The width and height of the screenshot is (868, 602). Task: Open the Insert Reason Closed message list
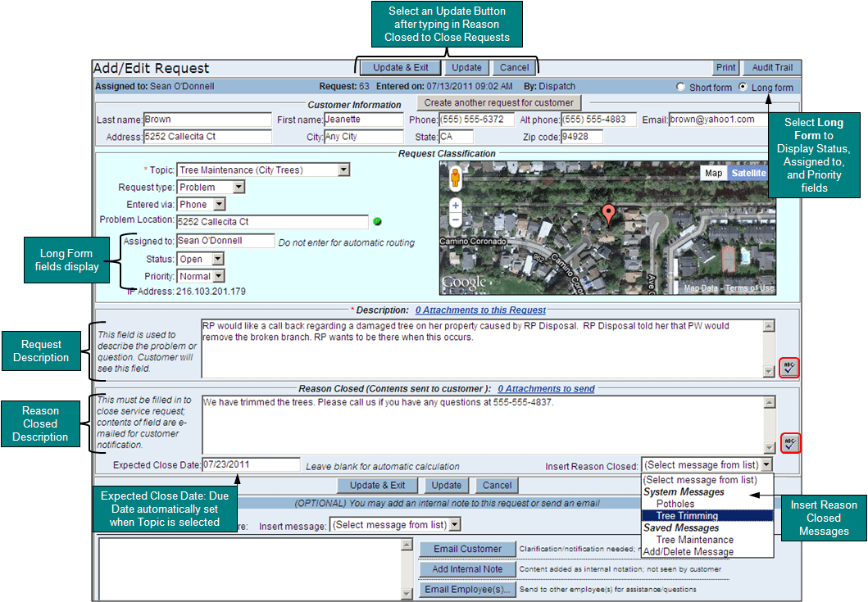click(766, 464)
